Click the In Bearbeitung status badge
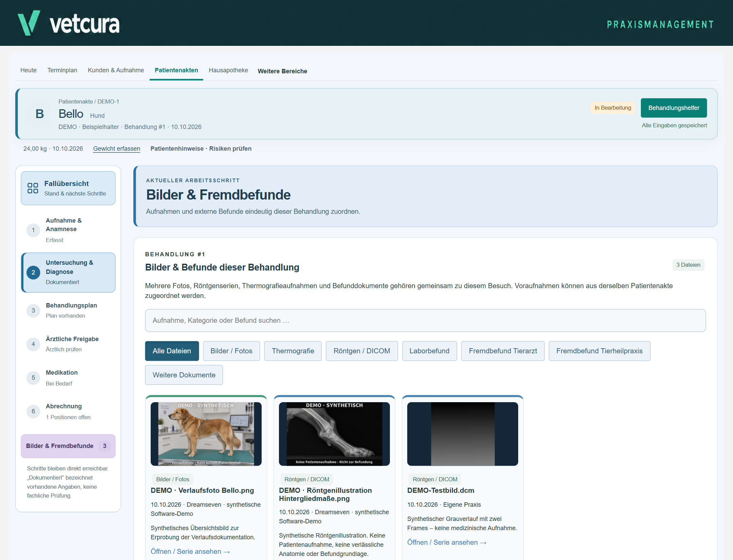 pyautogui.click(x=613, y=108)
